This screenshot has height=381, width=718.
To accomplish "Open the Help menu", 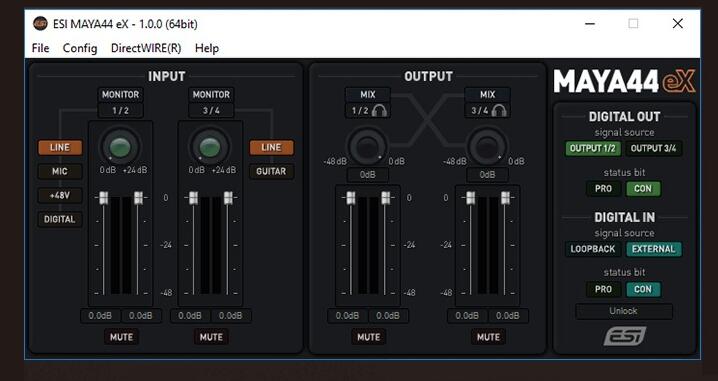I will pyautogui.click(x=207, y=48).
